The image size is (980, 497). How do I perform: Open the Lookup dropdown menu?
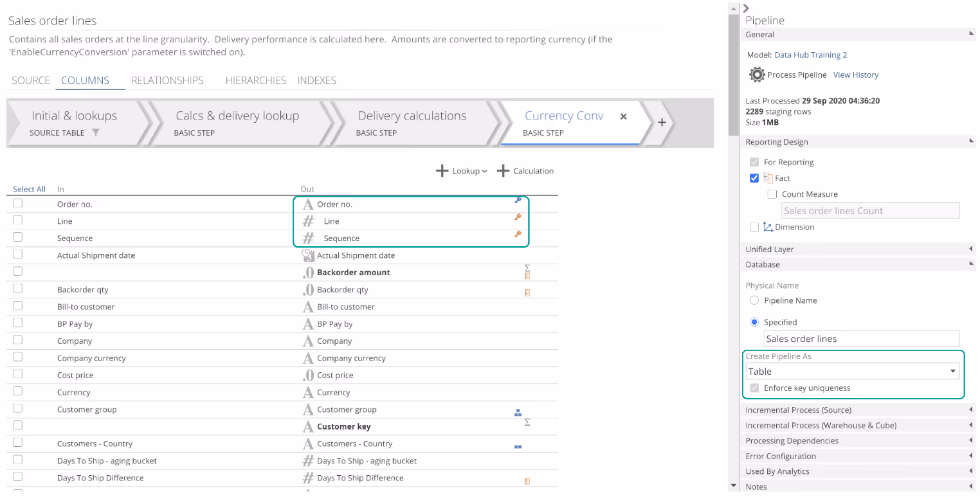pyautogui.click(x=462, y=171)
